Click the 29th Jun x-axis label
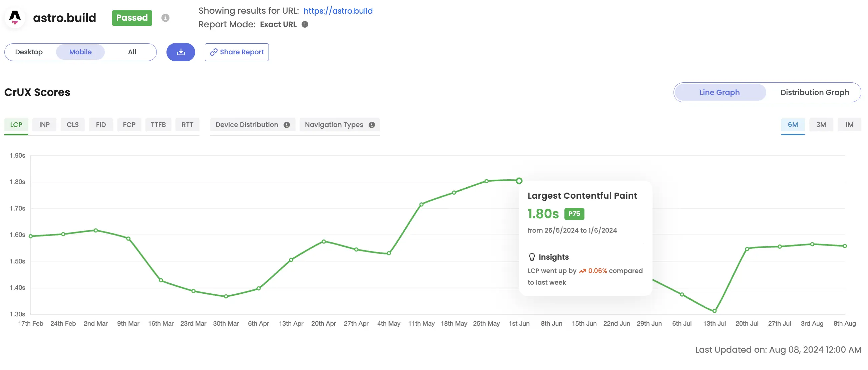Screen dimensions: 868x370 [x=649, y=324]
